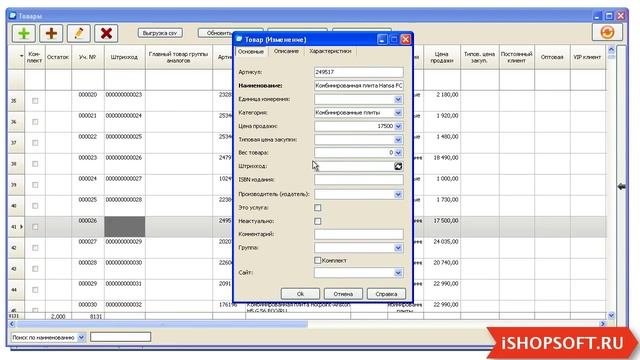Open the Цена продажи dropdown arrow
640x360 pixels.
pyautogui.click(x=398, y=126)
